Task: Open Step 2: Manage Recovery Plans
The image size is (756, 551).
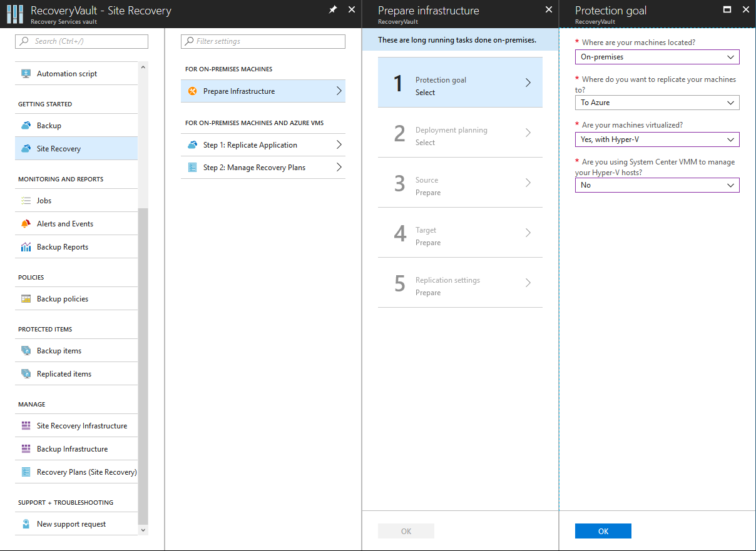Action: pos(263,167)
